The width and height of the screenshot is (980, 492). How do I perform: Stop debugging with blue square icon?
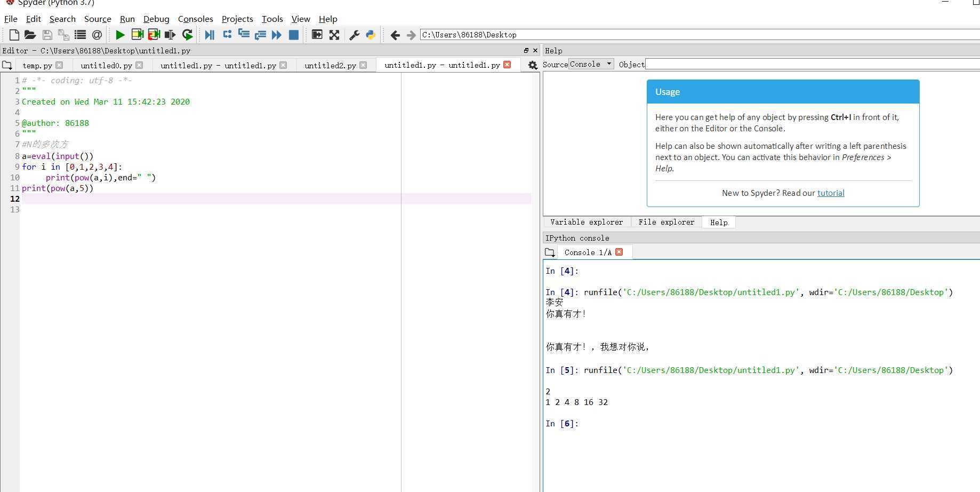coord(293,35)
